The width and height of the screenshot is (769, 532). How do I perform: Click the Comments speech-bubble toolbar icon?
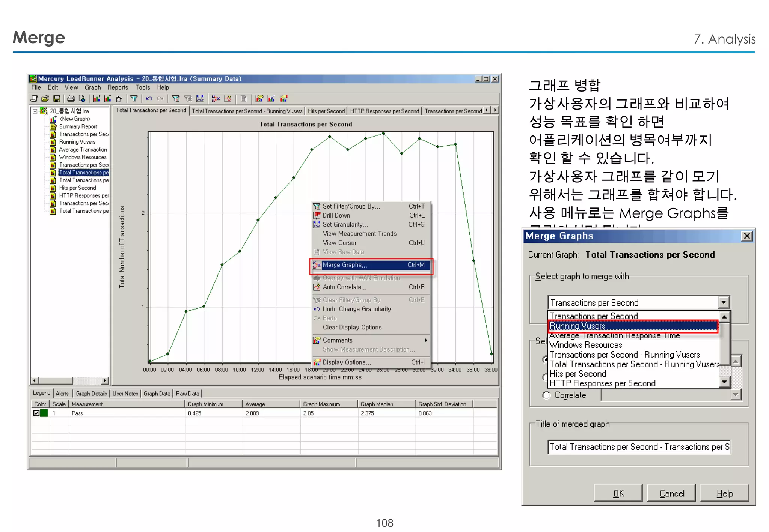(x=259, y=99)
